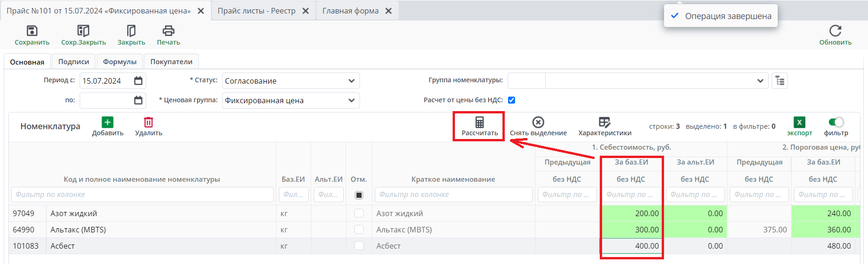Export the table to Excel
The width and height of the screenshot is (868, 264).
tap(800, 122)
